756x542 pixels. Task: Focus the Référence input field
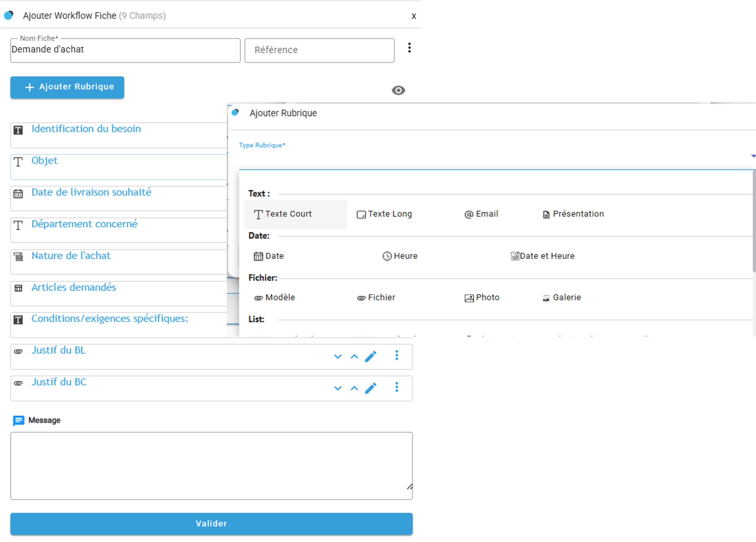click(319, 50)
